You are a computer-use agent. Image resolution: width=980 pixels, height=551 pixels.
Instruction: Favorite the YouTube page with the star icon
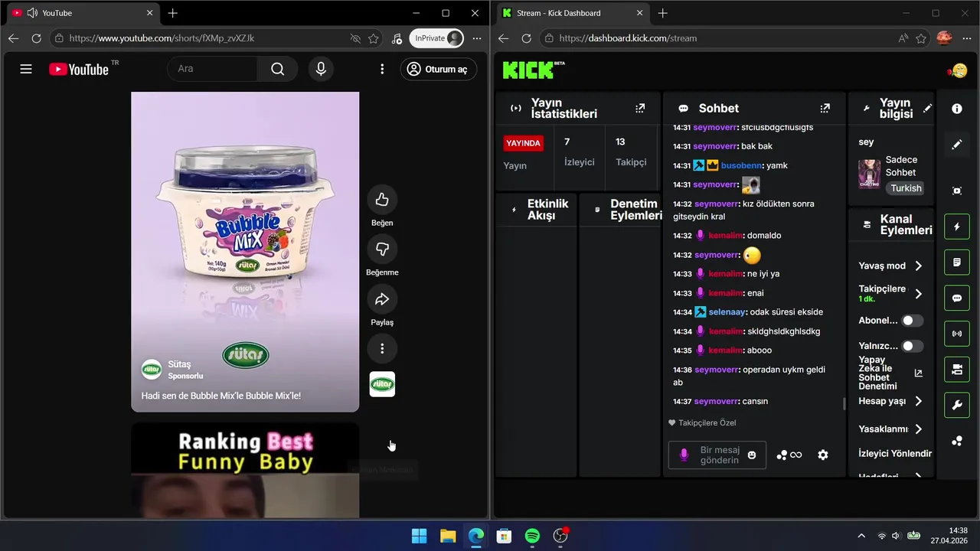click(x=374, y=38)
